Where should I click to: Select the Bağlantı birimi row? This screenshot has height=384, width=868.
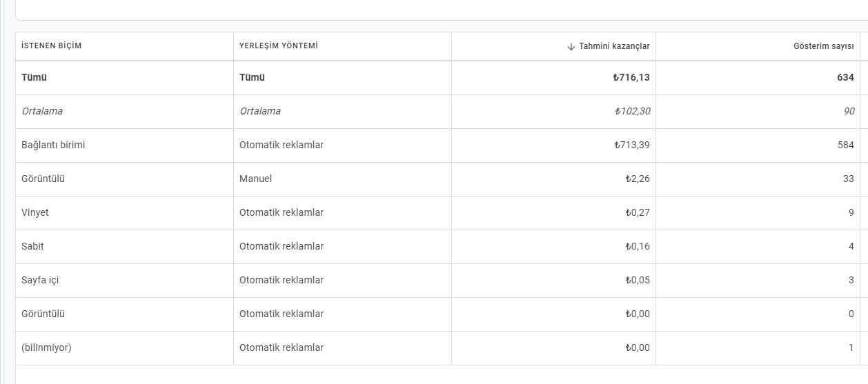tap(441, 145)
